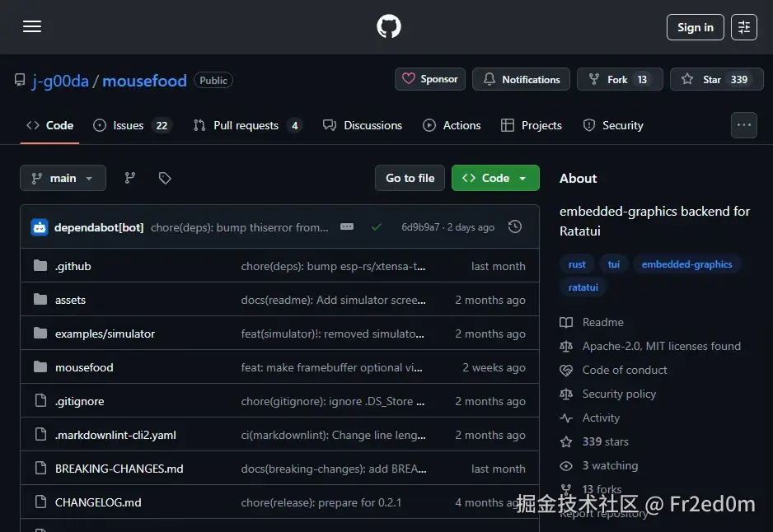The image size is (773, 532).
Task: Switch to the Actions tab
Action: [452, 125]
